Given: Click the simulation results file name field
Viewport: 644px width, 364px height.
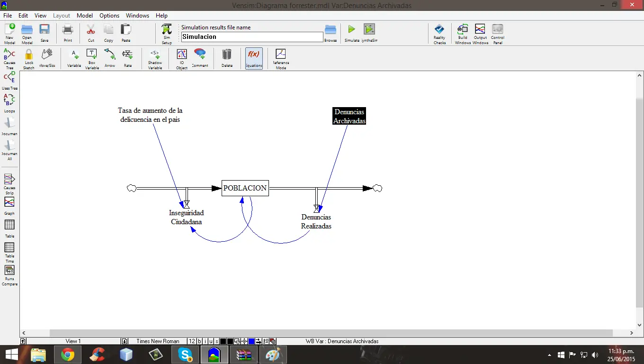Looking at the screenshot, I should click(x=252, y=37).
